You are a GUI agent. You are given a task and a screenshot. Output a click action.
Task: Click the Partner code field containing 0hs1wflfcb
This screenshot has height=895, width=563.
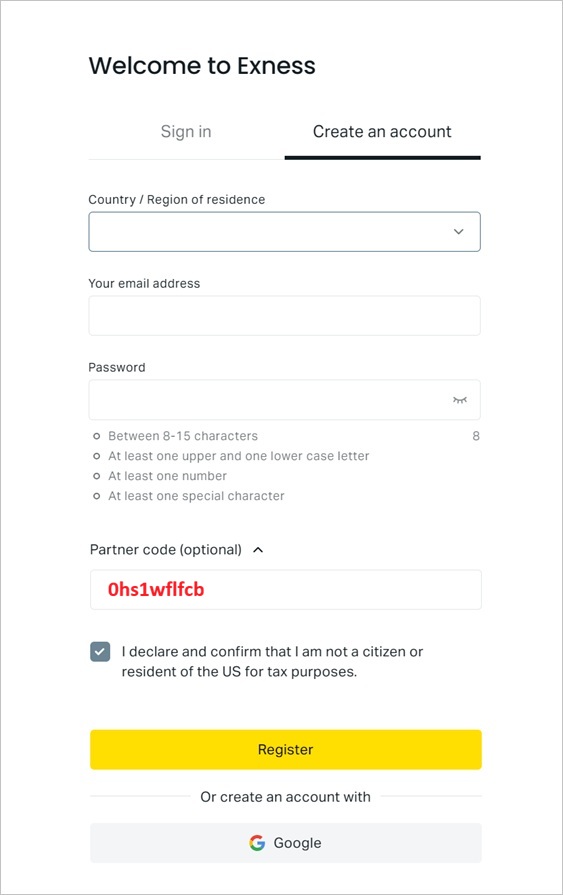(x=285, y=590)
